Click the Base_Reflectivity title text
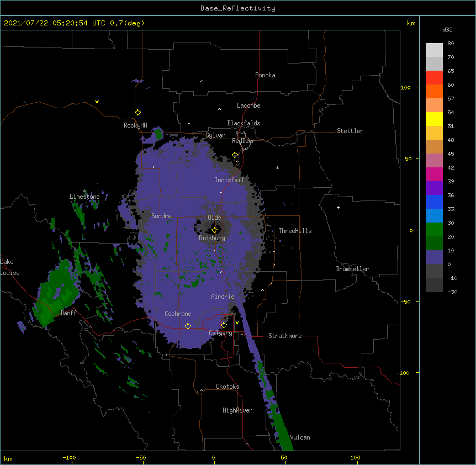Screen dimensions: 476x465 click(238, 8)
